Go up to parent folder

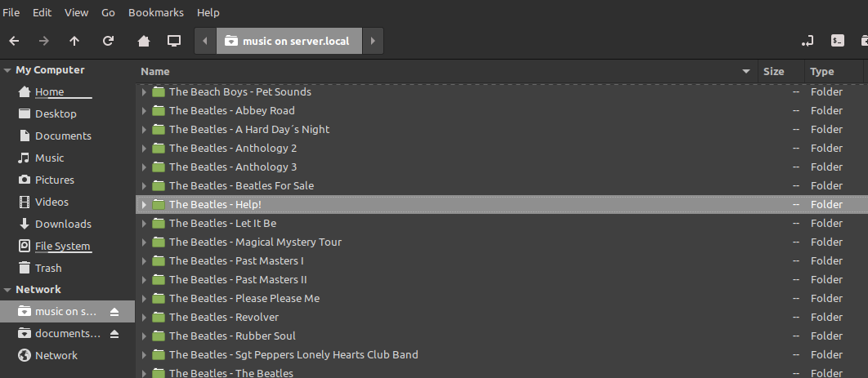point(74,41)
